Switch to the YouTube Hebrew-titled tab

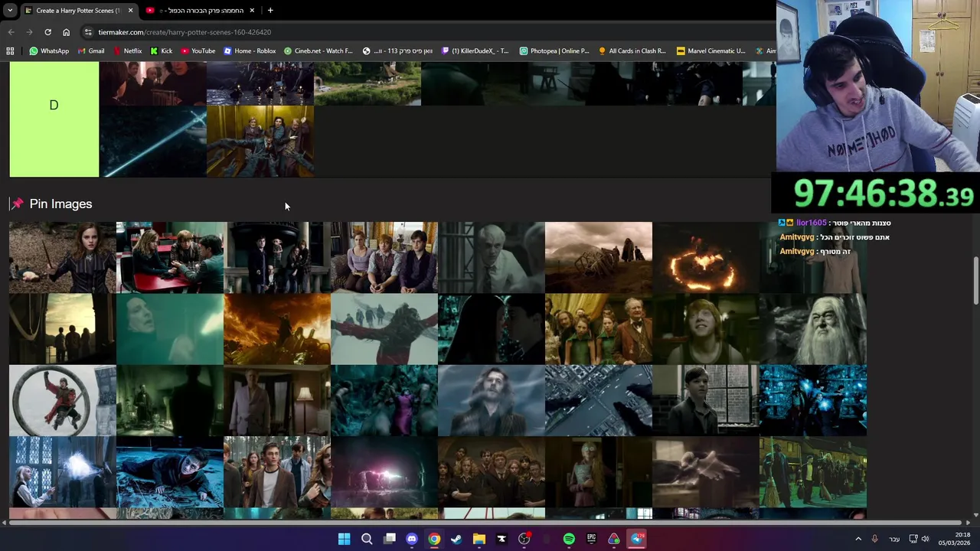coord(201,10)
